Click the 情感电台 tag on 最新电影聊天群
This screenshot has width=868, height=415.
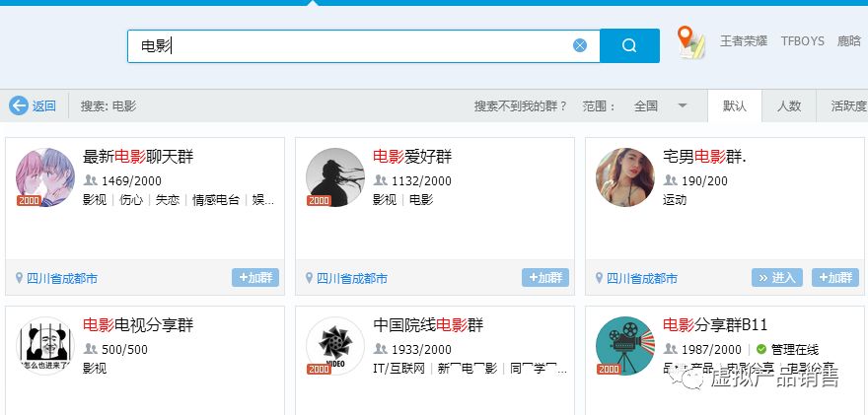tap(216, 200)
